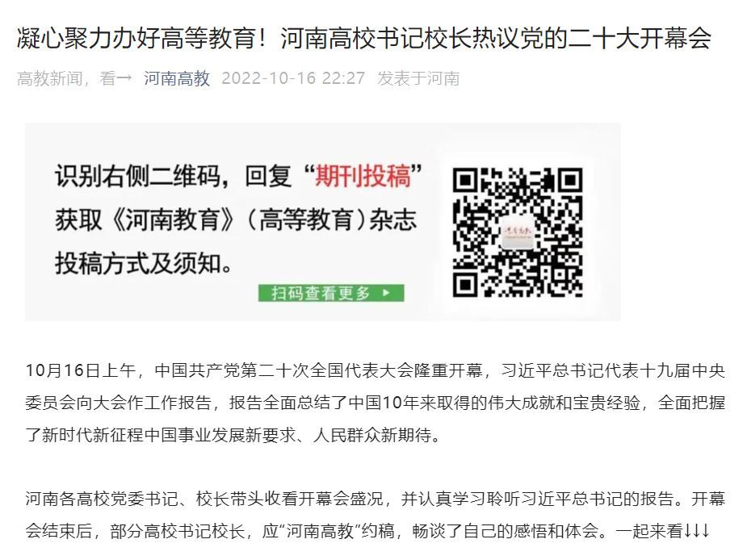This screenshot has height=560, width=743.
Task: Click the top-right QR finder square
Action: 570,180
